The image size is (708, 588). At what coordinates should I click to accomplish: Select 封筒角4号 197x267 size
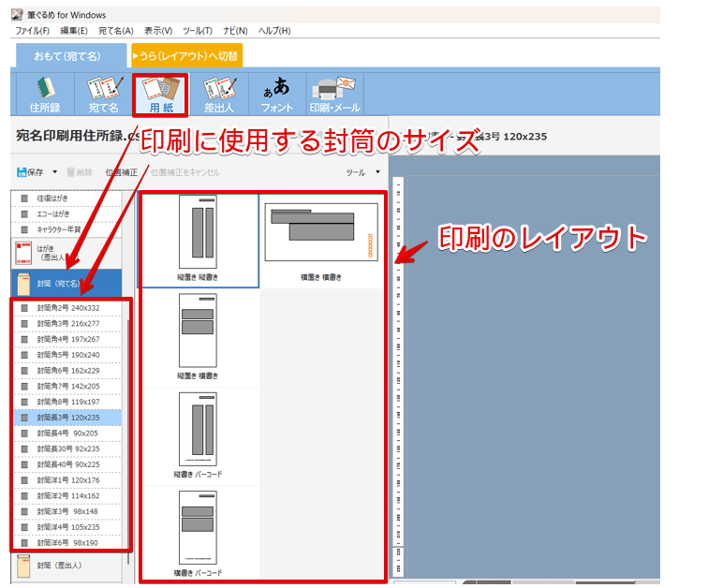pyautogui.click(x=67, y=339)
